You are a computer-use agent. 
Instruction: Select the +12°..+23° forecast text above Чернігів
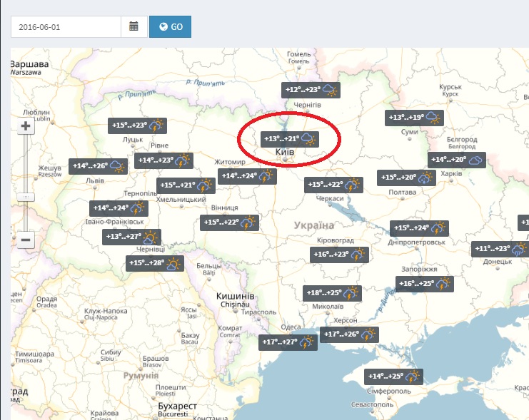pyautogui.click(x=303, y=90)
